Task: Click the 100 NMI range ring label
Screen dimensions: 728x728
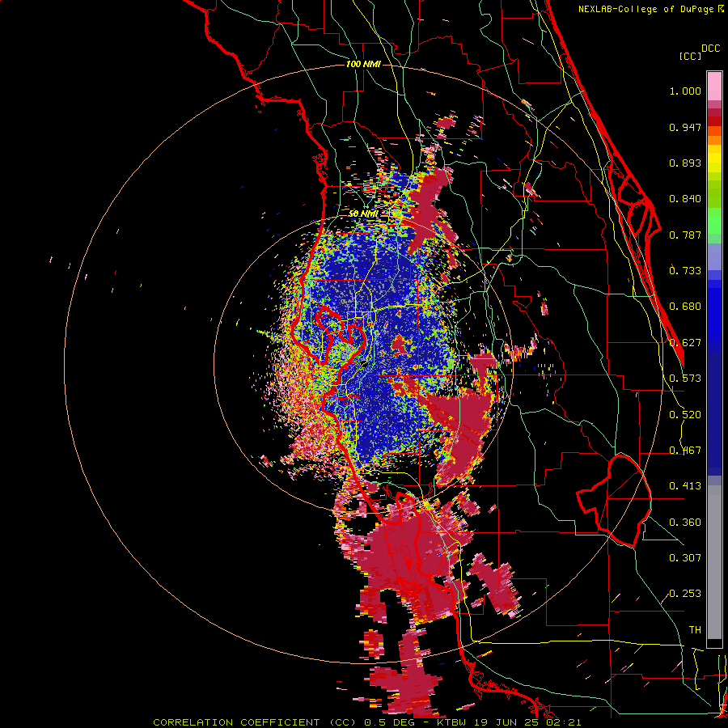Action: point(363,64)
